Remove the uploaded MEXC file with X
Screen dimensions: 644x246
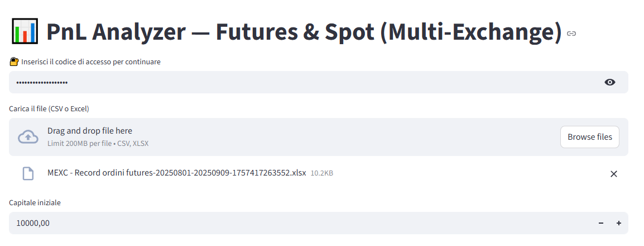point(614,174)
